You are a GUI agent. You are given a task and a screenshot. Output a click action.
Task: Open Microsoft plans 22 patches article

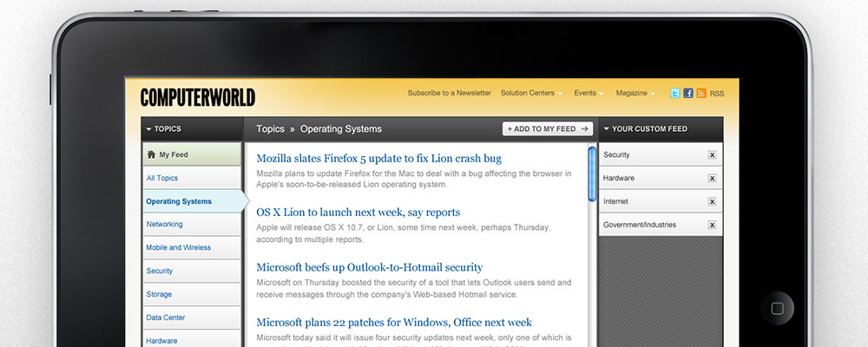393,322
